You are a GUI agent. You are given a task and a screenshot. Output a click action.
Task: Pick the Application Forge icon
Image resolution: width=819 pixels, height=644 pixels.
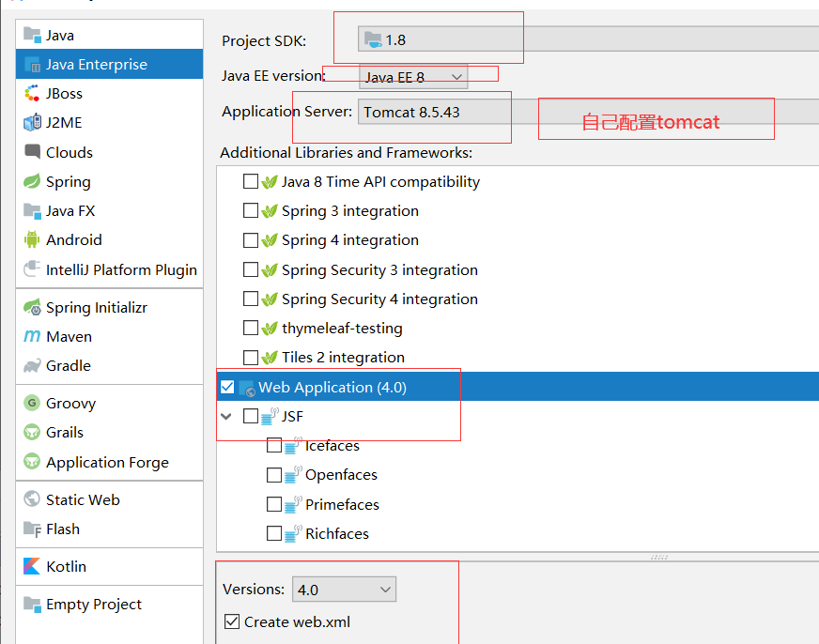pos(32,462)
